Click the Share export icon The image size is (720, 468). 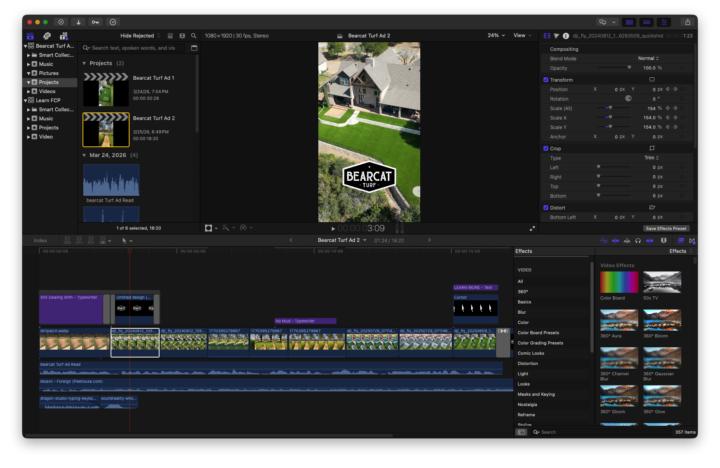(687, 22)
